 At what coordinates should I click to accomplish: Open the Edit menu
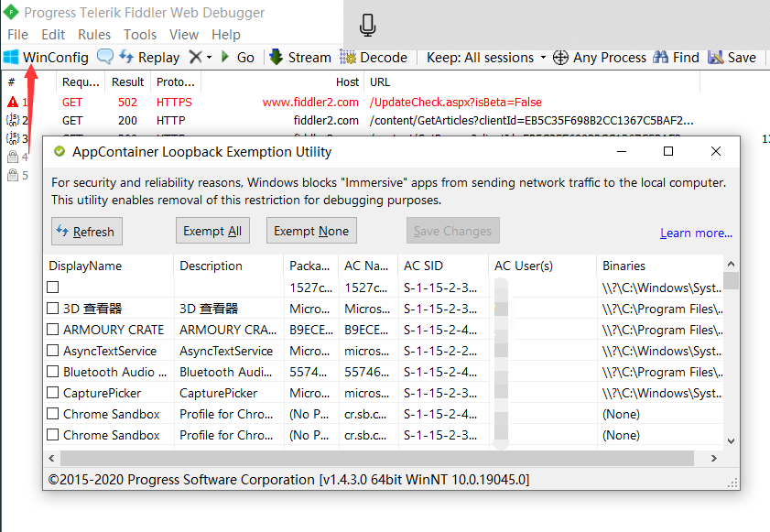[53, 35]
